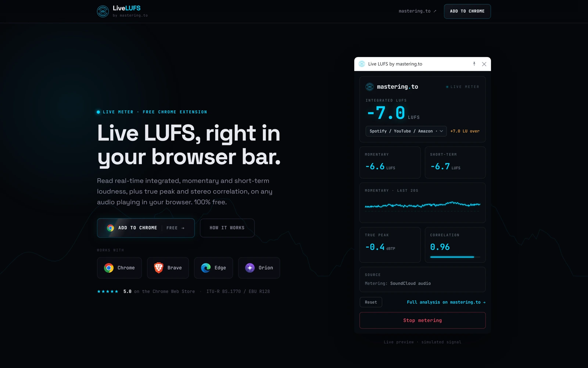The width and height of the screenshot is (588, 368).
Task: Click the five-star rating stars
Action: click(108, 291)
